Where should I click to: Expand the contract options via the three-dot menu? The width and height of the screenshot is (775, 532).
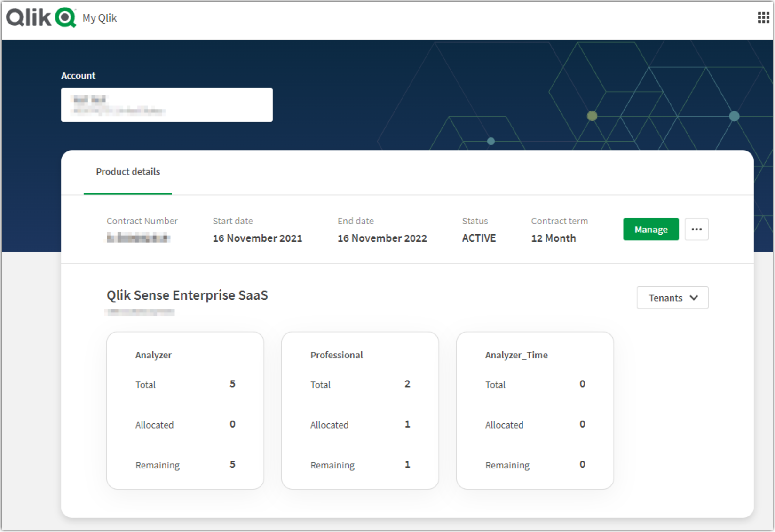pos(696,229)
